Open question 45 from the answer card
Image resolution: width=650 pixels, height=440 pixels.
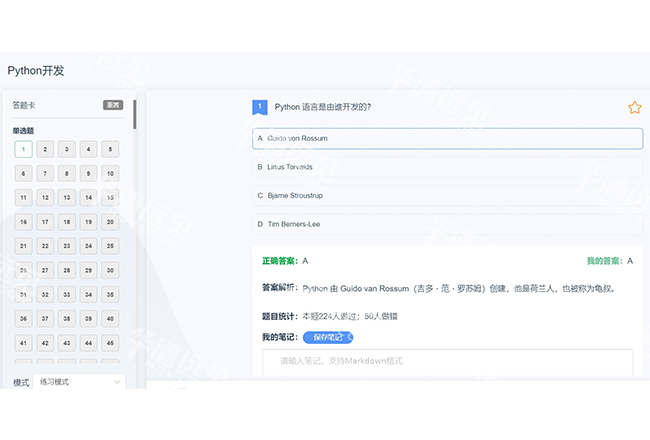click(110, 342)
